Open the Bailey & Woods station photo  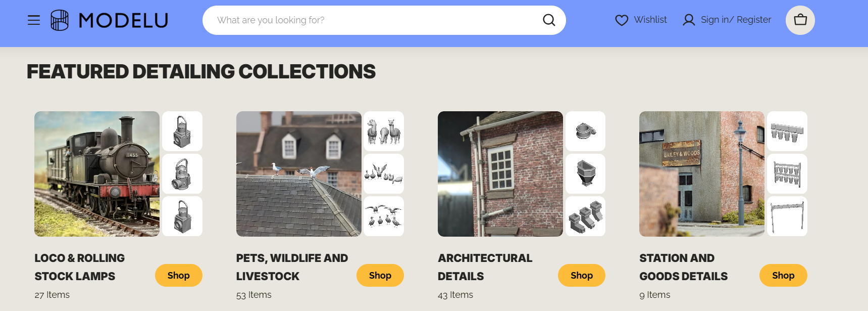(701, 174)
